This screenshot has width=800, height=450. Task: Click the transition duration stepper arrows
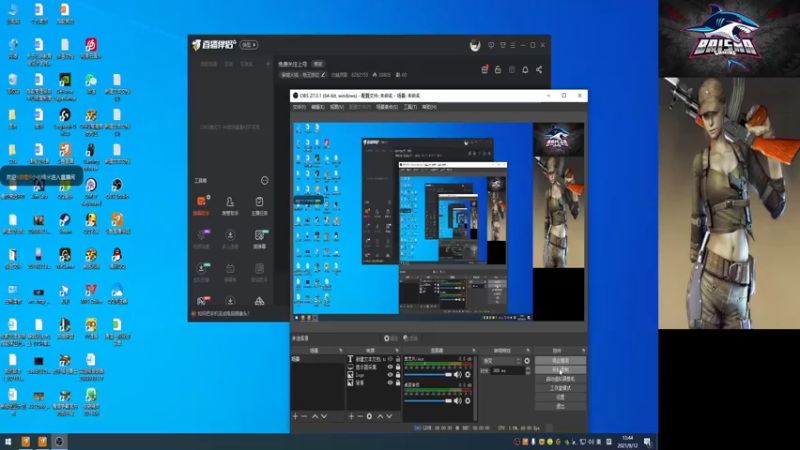click(528, 370)
